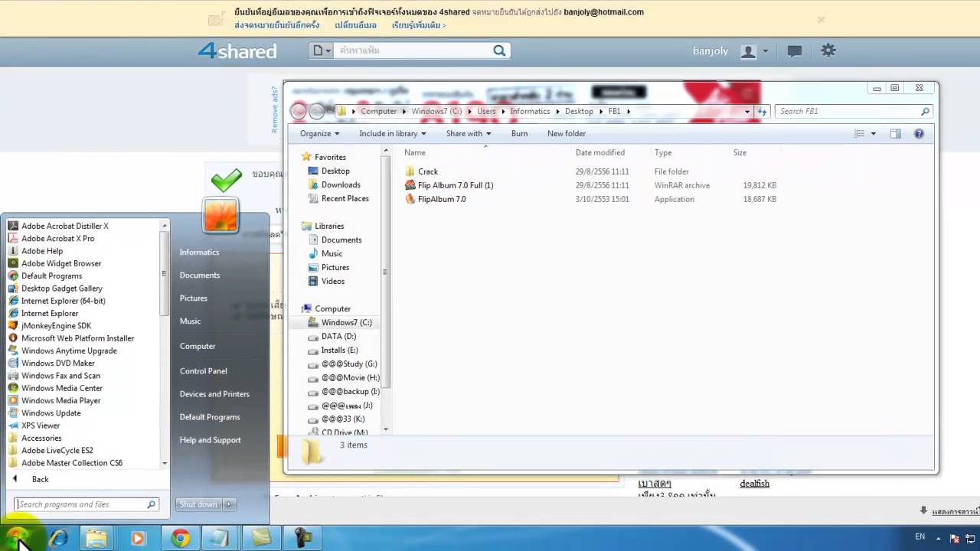Open Pictures from Start menu

click(193, 298)
